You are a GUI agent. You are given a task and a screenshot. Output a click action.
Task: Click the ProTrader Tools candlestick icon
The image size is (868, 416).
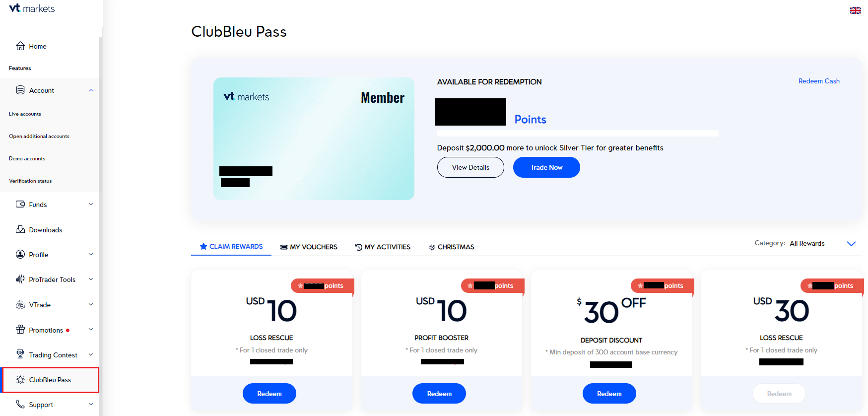[20, 279]
